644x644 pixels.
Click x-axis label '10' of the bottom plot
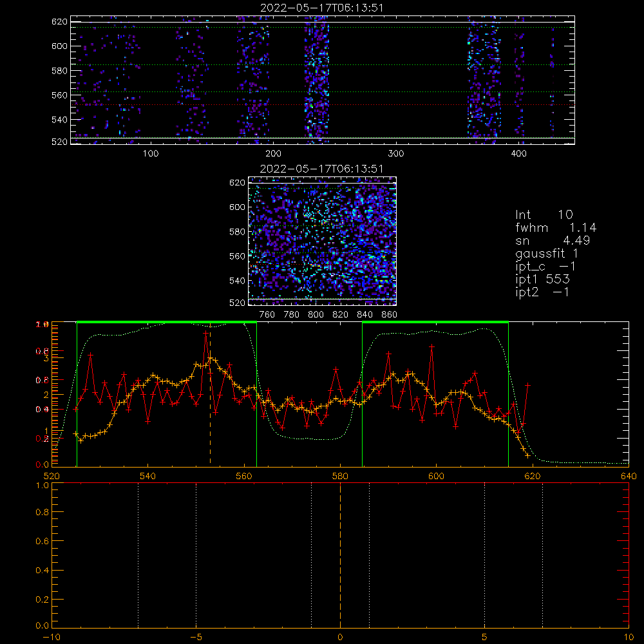(629, 638)
